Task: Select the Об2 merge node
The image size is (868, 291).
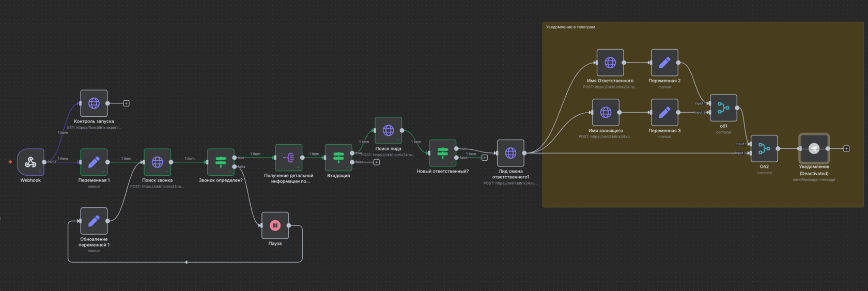Action: pyautogui.click(x=764, y=149)
